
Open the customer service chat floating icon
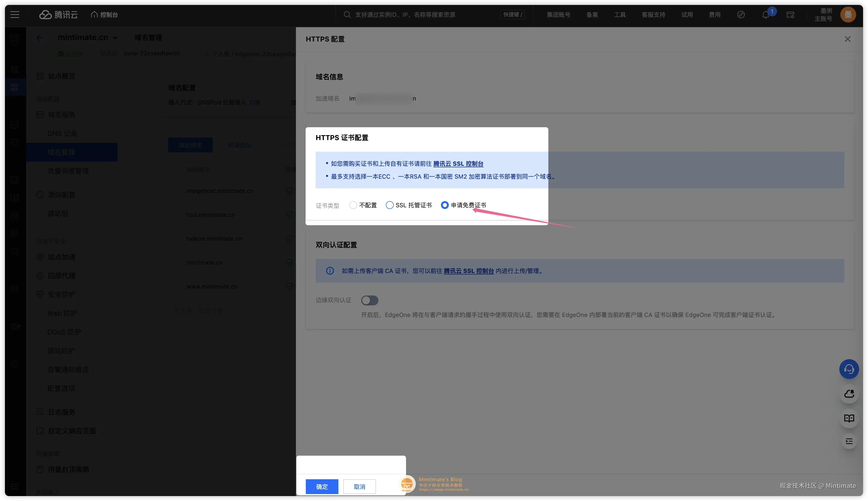pyautogui.click(x=849, y=369)
